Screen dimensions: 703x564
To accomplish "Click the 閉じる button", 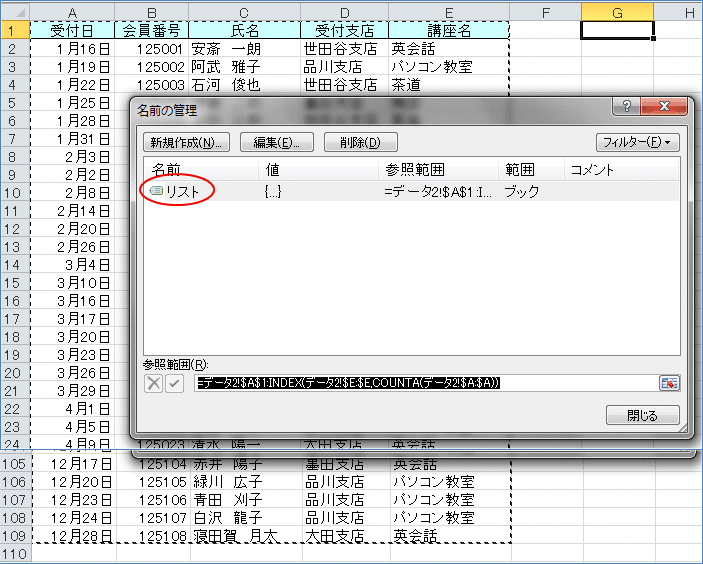I will click(x=642, y=415).
